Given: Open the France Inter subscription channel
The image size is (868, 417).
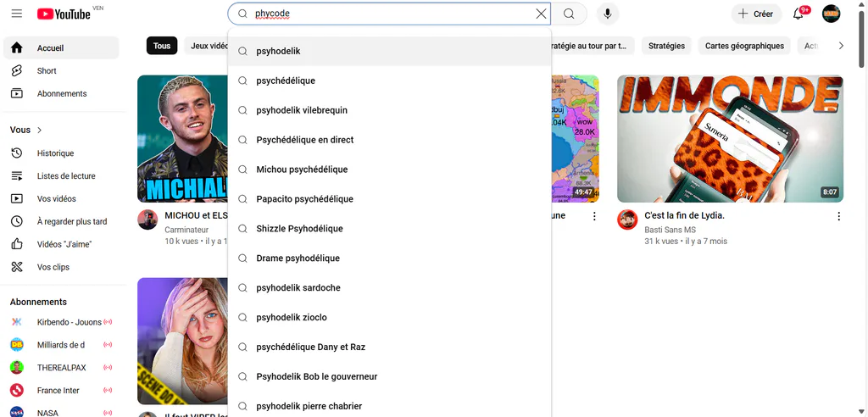Looking at the screenshot, I should pos(61,390).
